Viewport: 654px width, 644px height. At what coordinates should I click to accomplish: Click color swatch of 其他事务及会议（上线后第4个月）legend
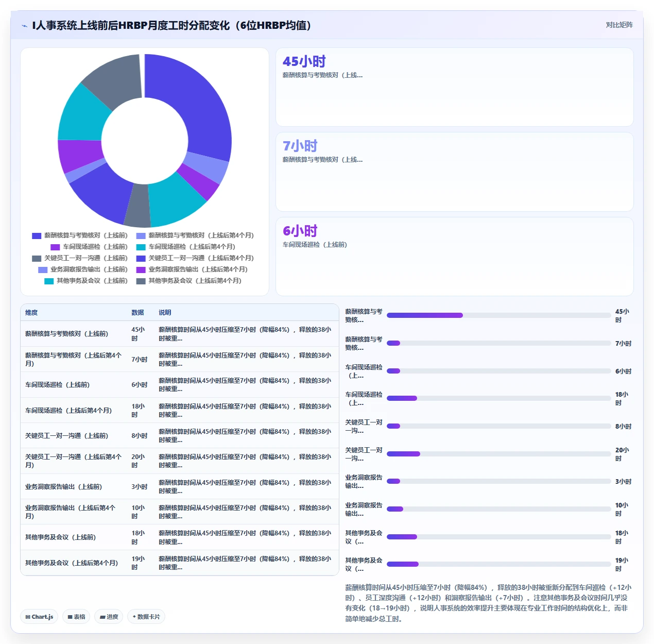[x=141, y=281]
